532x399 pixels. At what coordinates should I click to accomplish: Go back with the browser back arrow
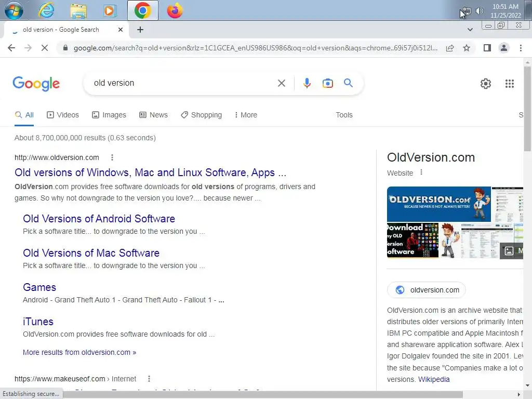[x=11, y=48]
